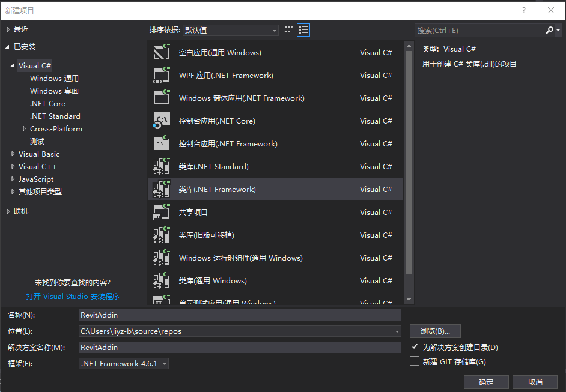566x392 pixels.
Task: Click the 控制台应用(.NET Core) template icon
Action: [x=162, y=121]
